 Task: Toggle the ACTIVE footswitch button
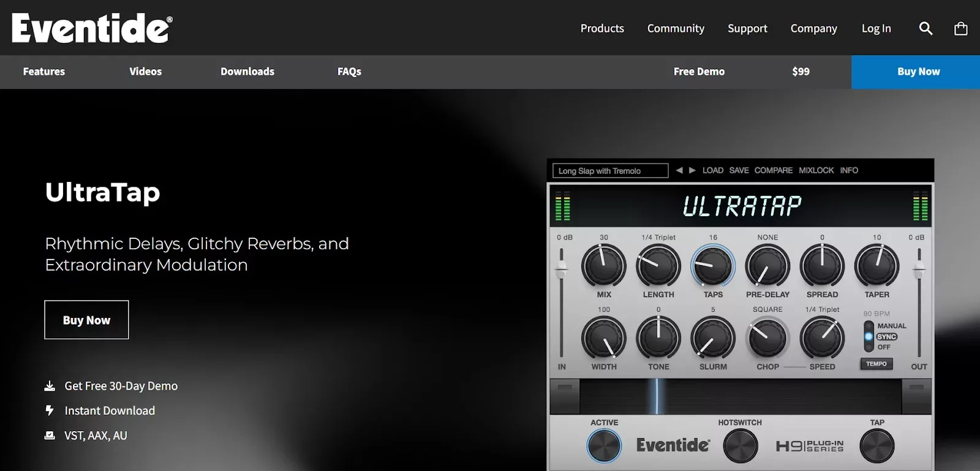pyautogui.click(x=604, y=446)
